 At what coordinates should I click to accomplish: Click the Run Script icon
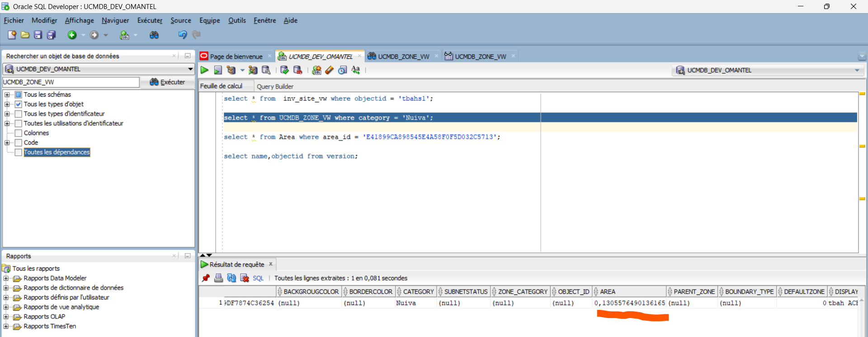pos(218,70)
